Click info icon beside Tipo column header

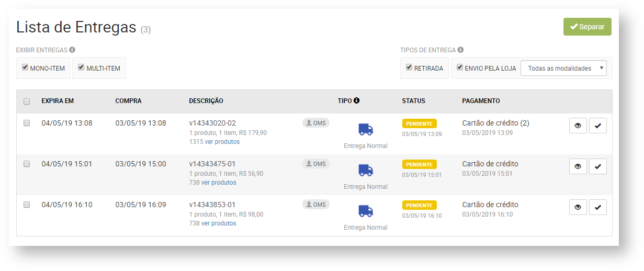pos(356,100)
